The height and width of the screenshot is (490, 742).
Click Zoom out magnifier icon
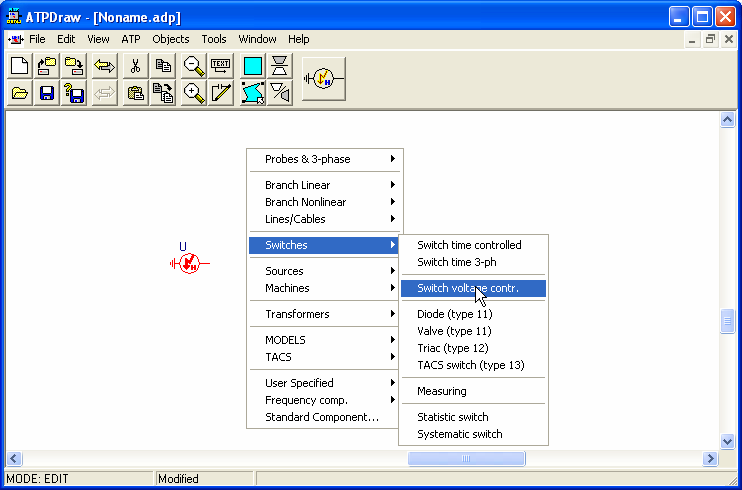pyautogui.click(x=194, y=65)
